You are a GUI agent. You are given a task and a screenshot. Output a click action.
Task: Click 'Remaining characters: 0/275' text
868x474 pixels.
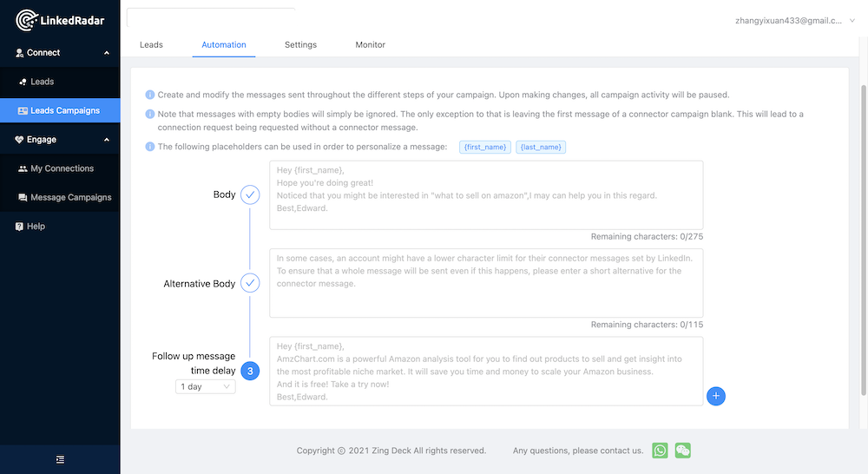coord(647,236)
